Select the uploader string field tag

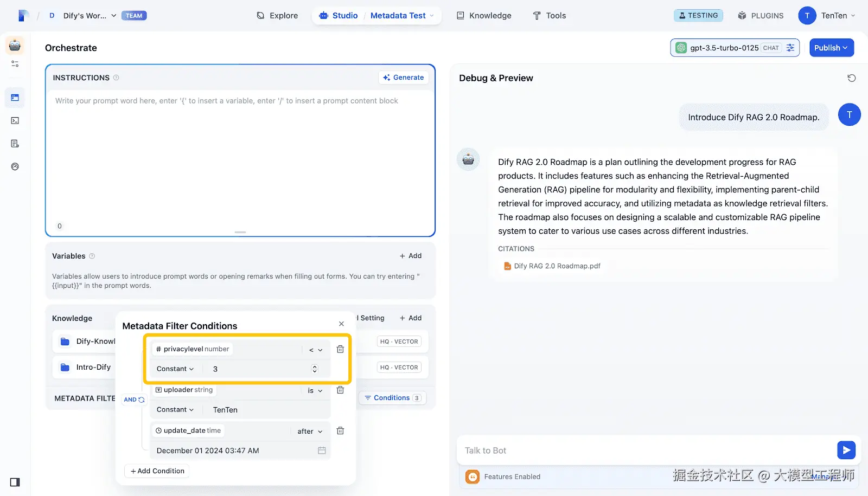pyautogui.click(x=184, y=390)
